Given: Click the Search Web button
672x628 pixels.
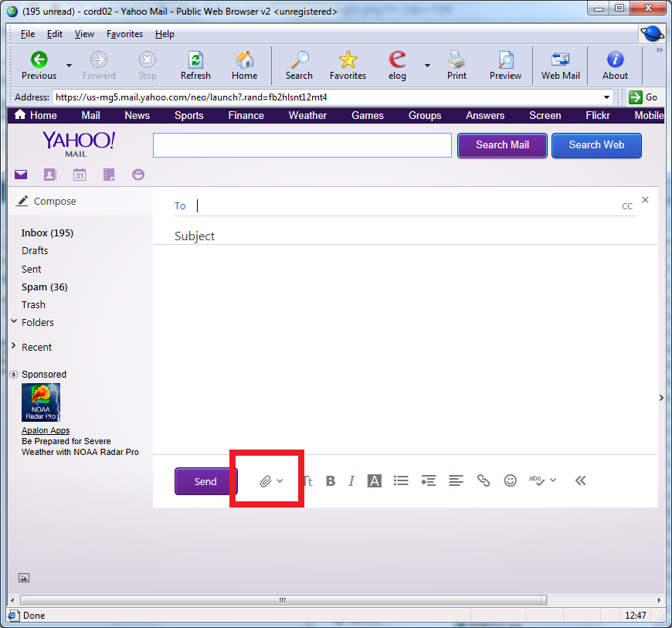Looking at the screenshot, I should pos(596,145).
